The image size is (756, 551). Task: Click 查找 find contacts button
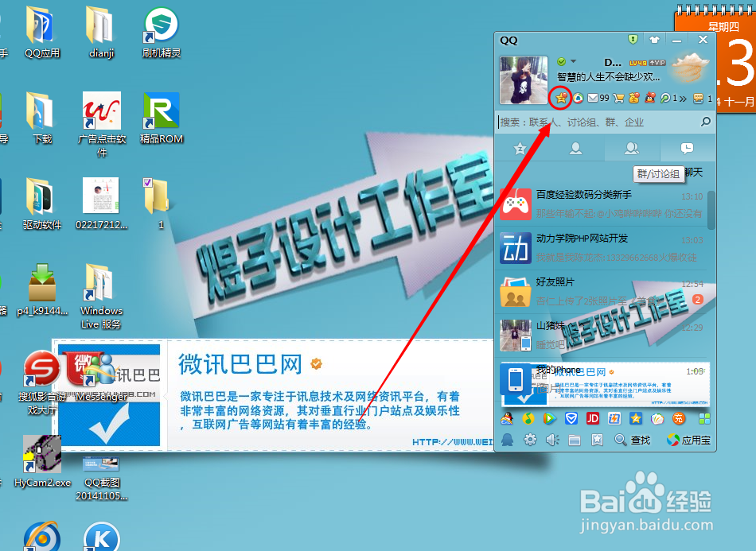(x=632, y=440)
